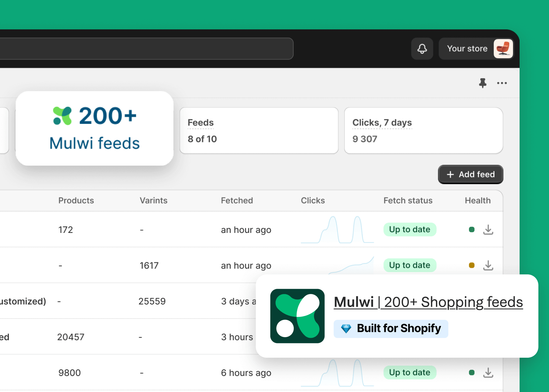Click the store avatar chair image
The height and width of the screenshot is (392, 549).
503,49
